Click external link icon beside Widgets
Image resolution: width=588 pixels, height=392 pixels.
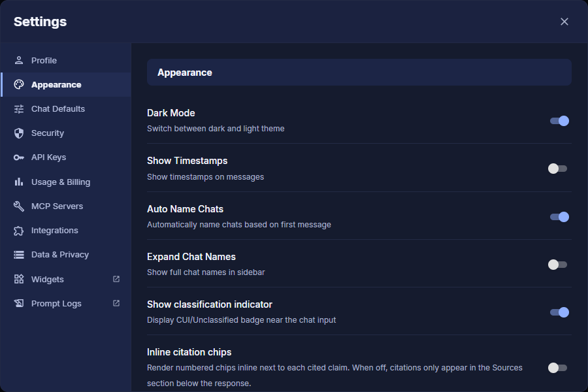[x=116, y=279]
